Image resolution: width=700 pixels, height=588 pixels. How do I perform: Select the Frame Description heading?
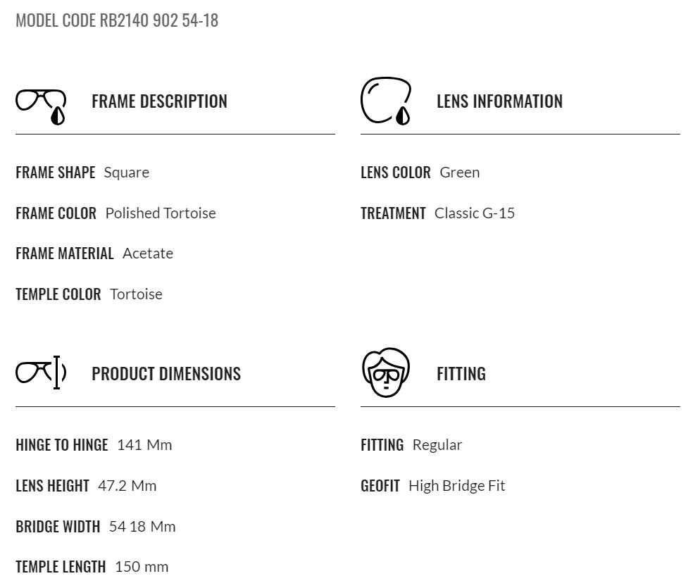(x=159, y=101)
